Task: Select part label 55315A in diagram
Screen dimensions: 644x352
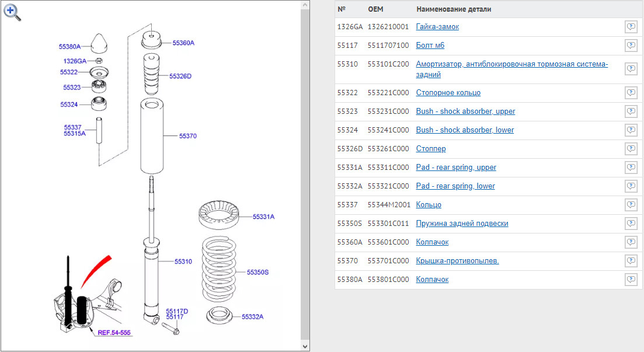Action: click(75, 134)
